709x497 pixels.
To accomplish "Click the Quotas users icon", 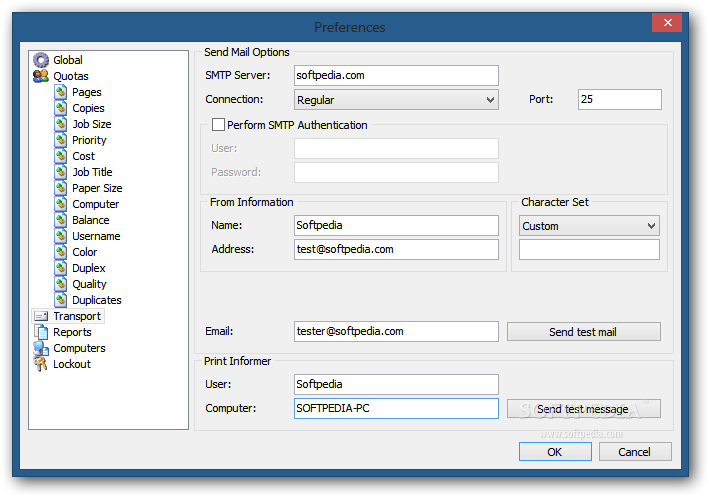I will 41,76.
